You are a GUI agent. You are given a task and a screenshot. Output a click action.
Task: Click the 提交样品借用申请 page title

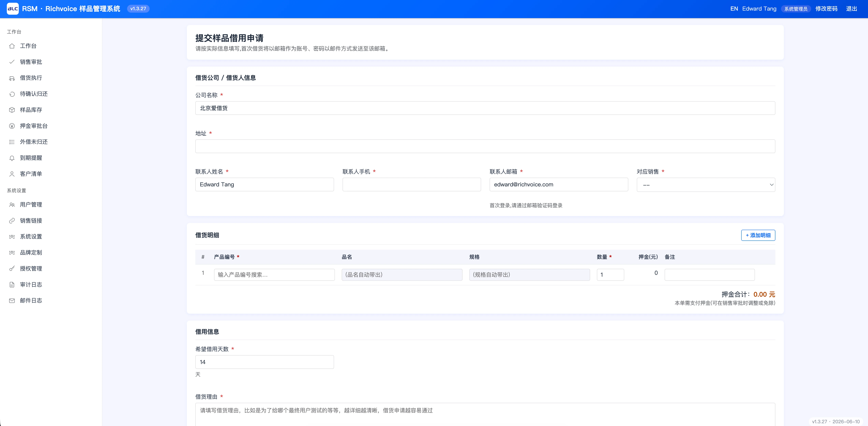click(x=229, y=38)
